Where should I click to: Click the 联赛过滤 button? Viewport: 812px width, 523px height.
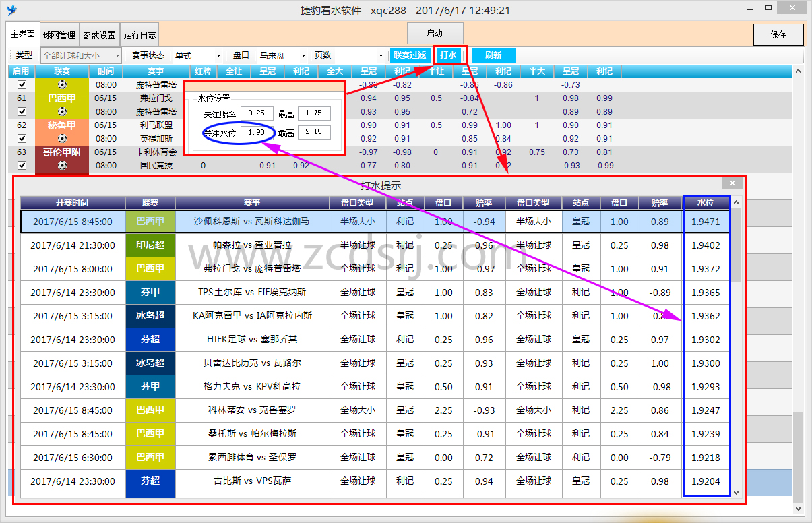coord(410,55)
